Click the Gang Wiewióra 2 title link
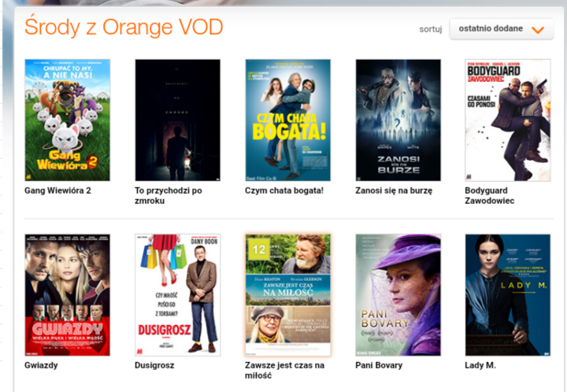 (x=57, y=190)
